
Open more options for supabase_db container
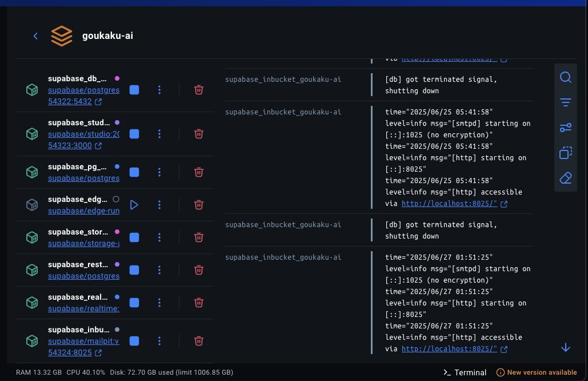(159, 90)
